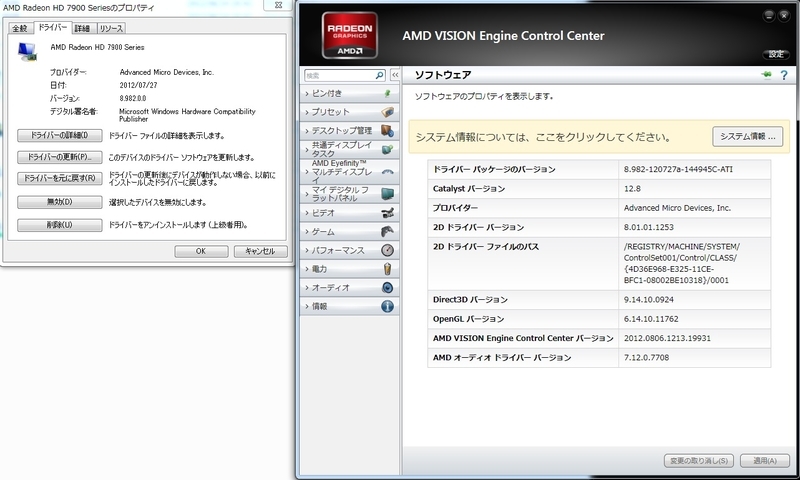800x480 pixels.
Task: Click the ドライバーの更新(P) button
Action: (60, 157)
